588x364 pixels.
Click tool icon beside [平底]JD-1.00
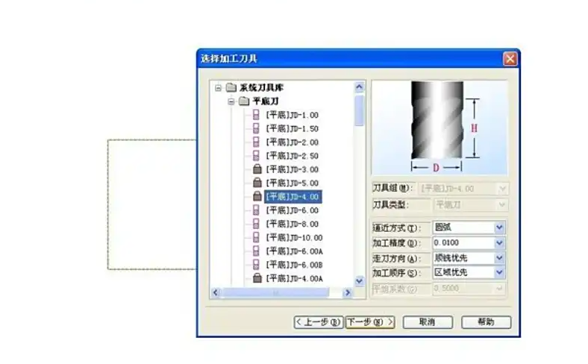pos(256,115)
